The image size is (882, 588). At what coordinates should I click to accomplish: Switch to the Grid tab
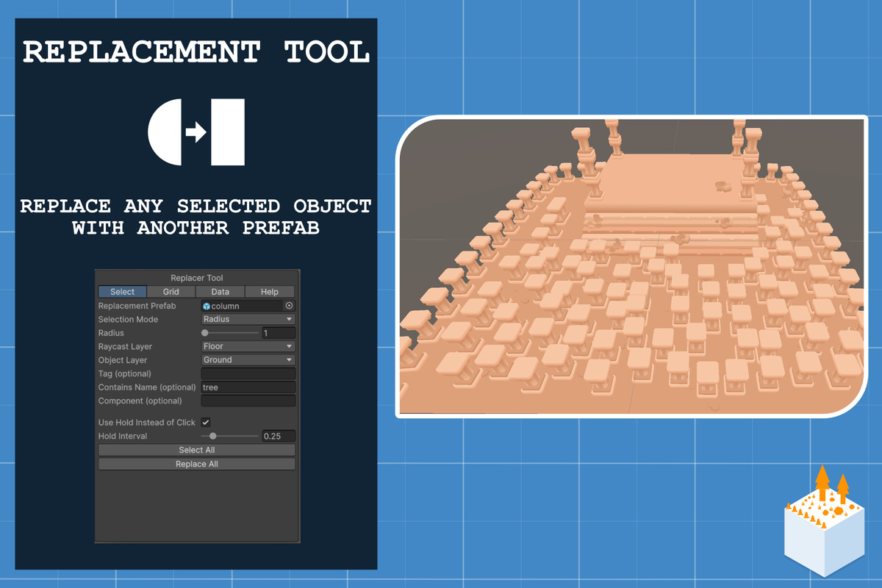[x=171, y=292]
